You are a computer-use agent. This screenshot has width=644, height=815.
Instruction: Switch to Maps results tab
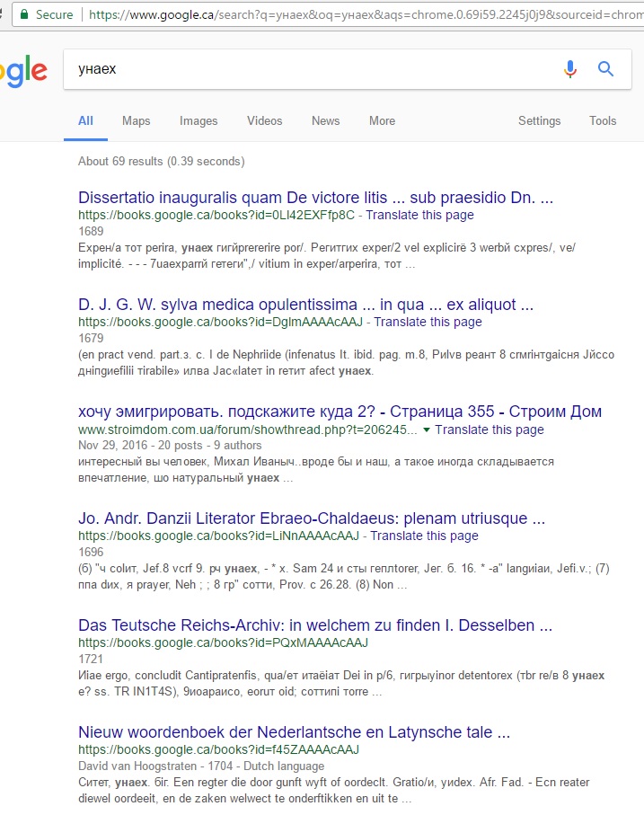136,120
